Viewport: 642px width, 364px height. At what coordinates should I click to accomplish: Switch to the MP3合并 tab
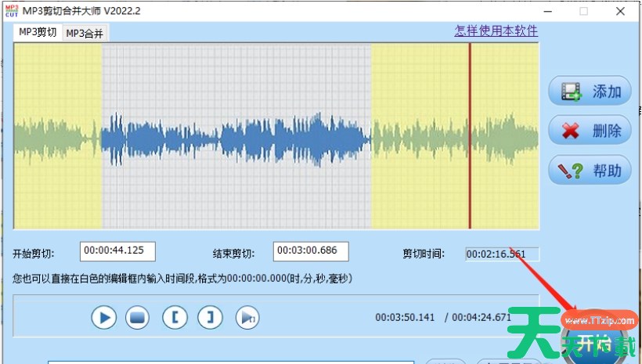pos(85,33)
